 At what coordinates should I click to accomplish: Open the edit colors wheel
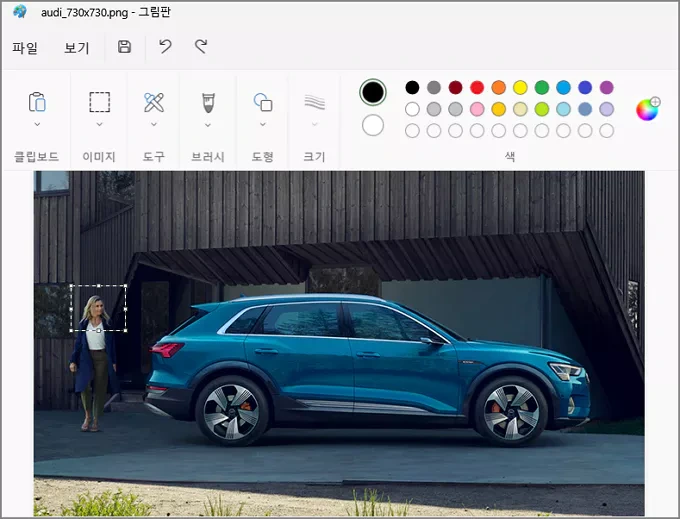click(x=648, y=109)
